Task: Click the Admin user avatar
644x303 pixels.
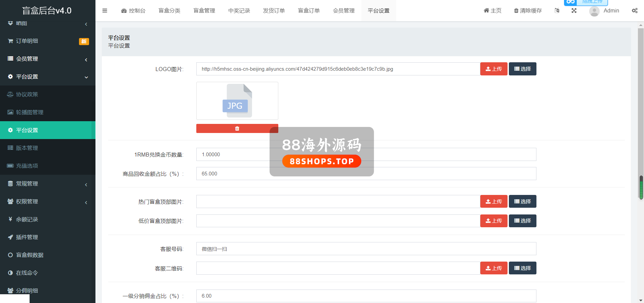Action: tap(594, 11)
